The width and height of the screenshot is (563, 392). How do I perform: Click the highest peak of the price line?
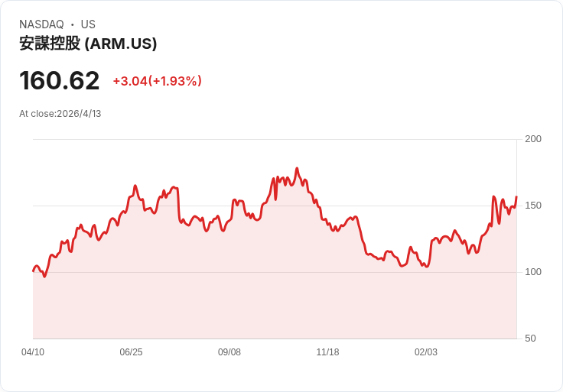[x=297, y=169]
